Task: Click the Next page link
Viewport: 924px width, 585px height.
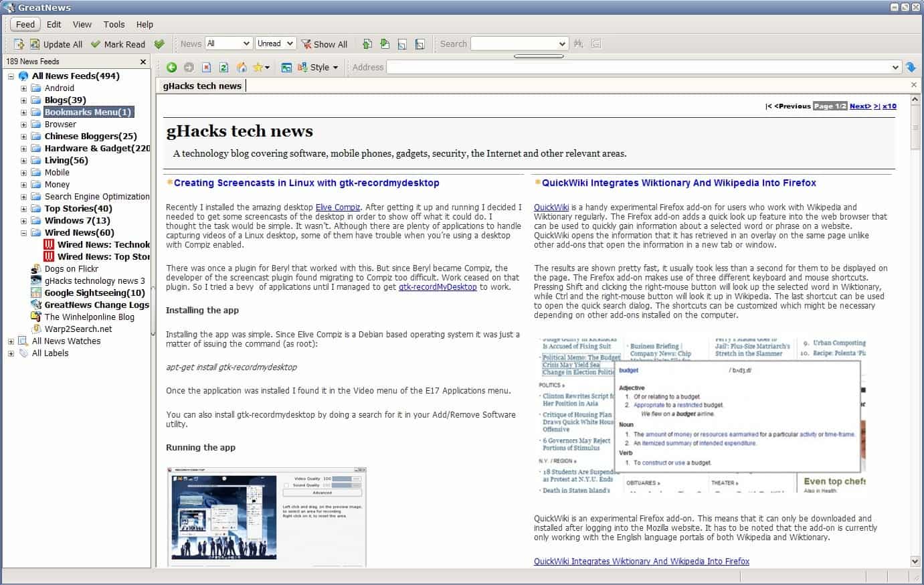Action: coord(860,106)
